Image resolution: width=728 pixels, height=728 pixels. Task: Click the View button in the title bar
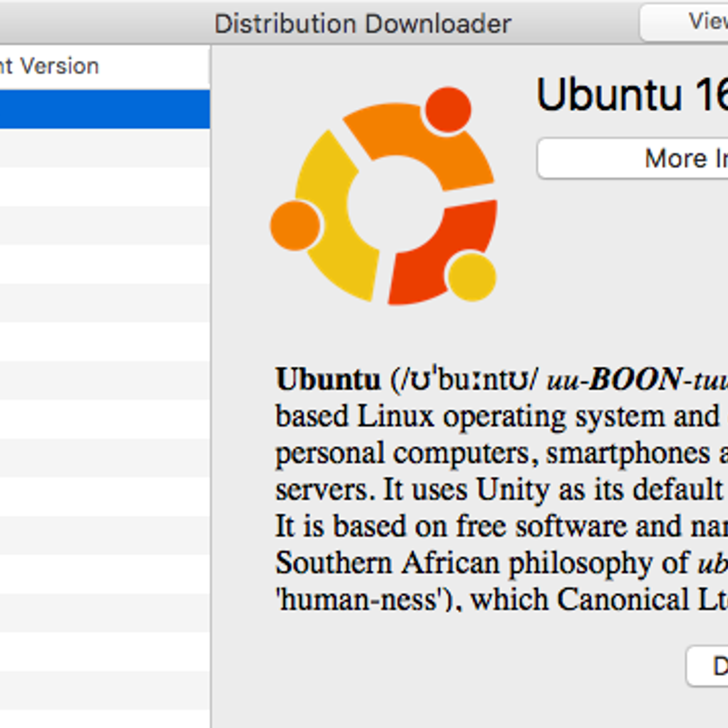[x=684, y=22]
